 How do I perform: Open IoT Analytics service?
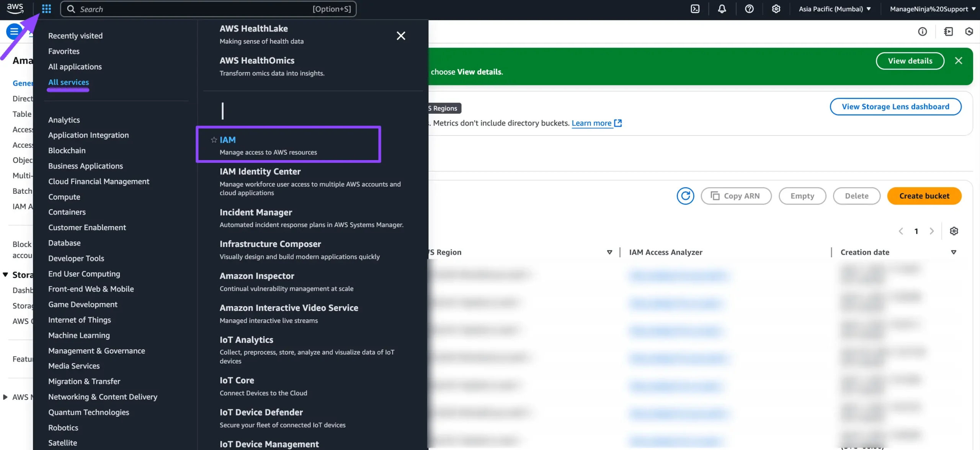(247, 340)
